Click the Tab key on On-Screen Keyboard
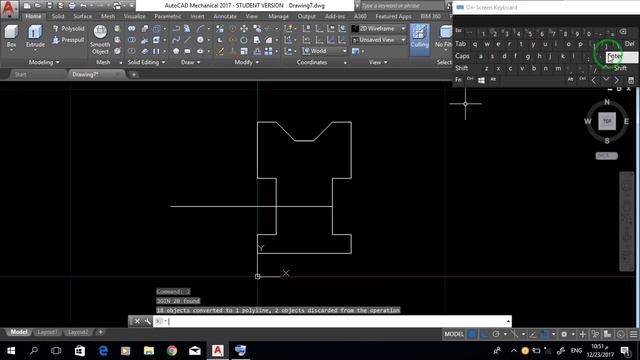640x360 pixels. (x=461, y=44)
